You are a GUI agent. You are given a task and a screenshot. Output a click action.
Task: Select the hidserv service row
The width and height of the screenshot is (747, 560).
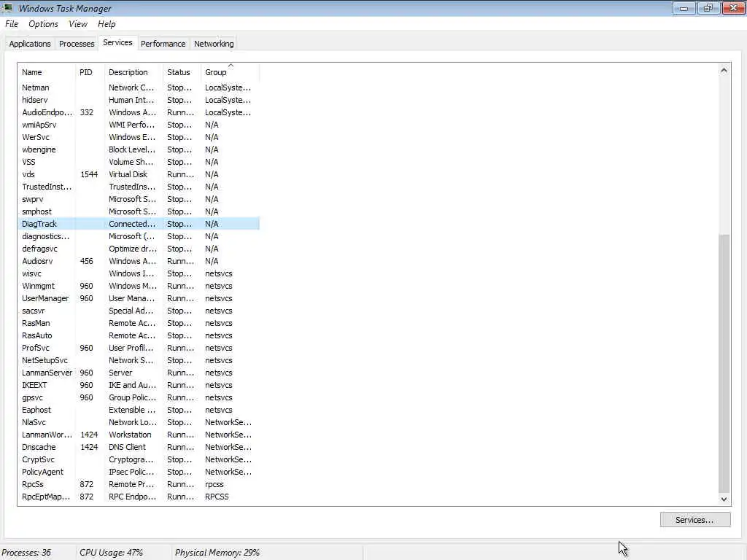(139, 100)
